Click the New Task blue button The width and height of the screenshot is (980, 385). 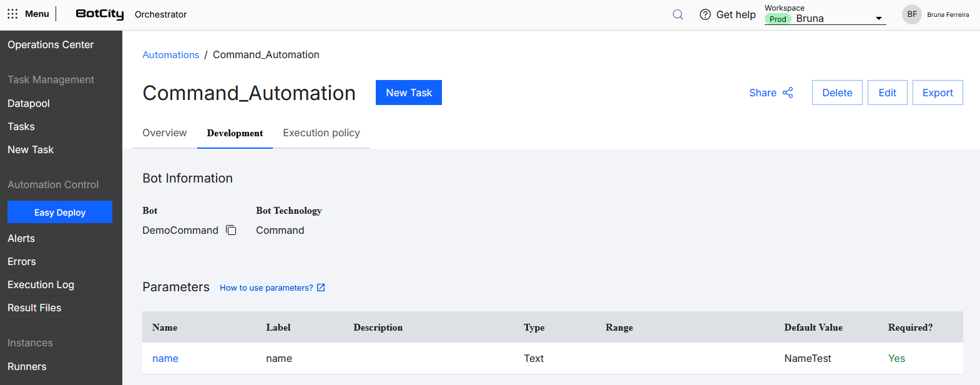click(409, 92)
